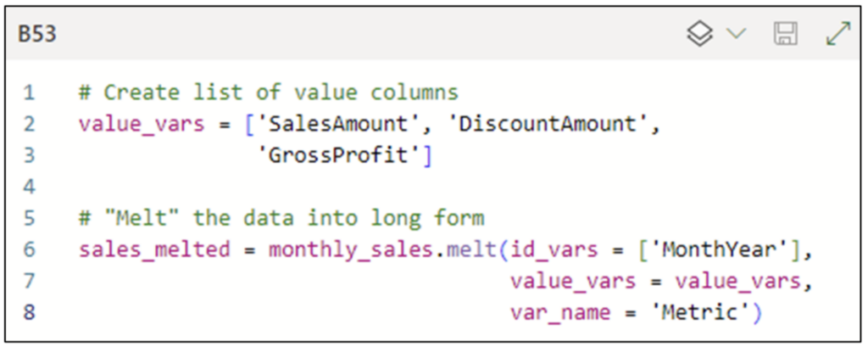
Task: Click the B53 cell reference label
Action: tap(37, 35)
